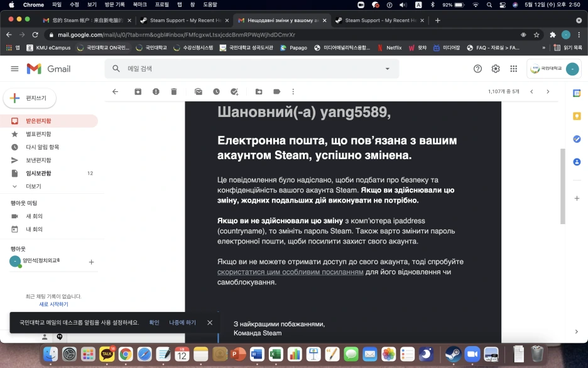Apply a label to the email
Image resolution: width=588 pixels, height=368 pixels.
pyautogui.click(x=276, y=91)
